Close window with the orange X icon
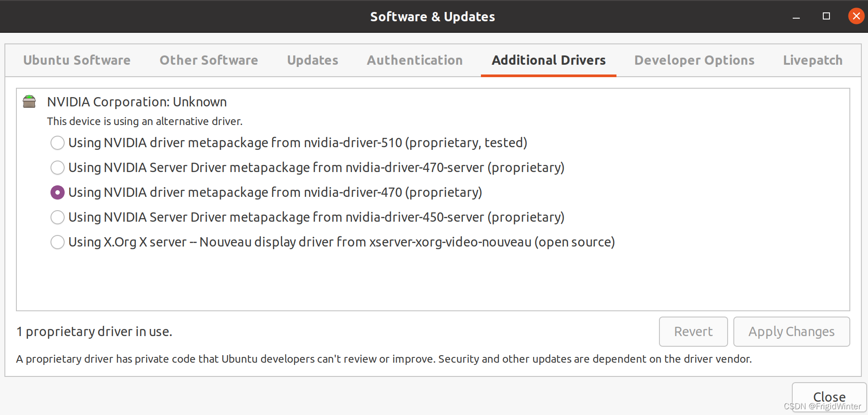This screenshot has height=415, width=868. click(x=856, y=16)
